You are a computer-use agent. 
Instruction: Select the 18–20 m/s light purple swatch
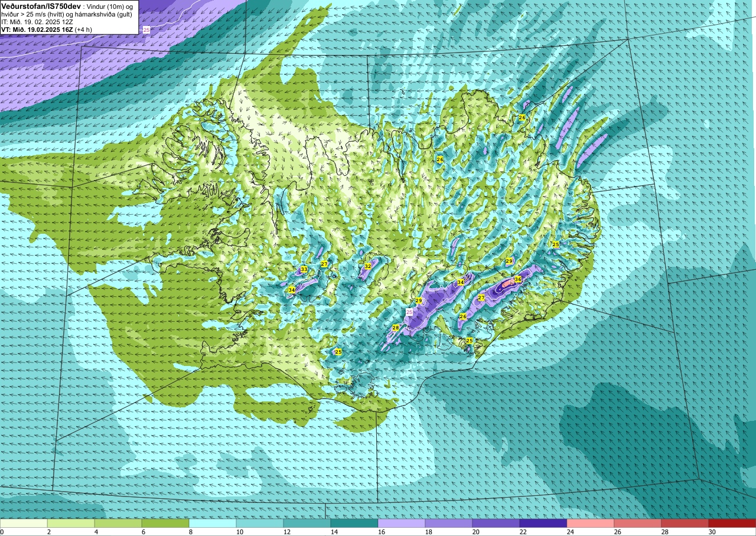click(449, 523)
